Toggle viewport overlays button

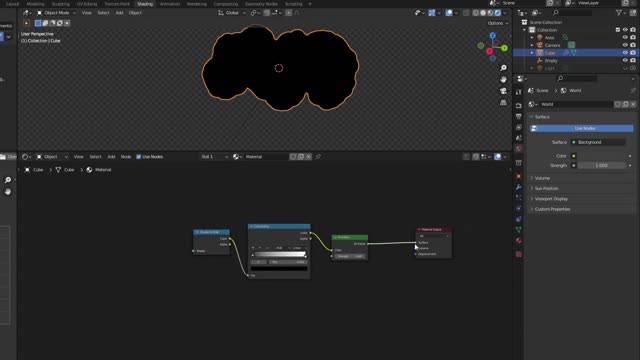pos(449,13)
